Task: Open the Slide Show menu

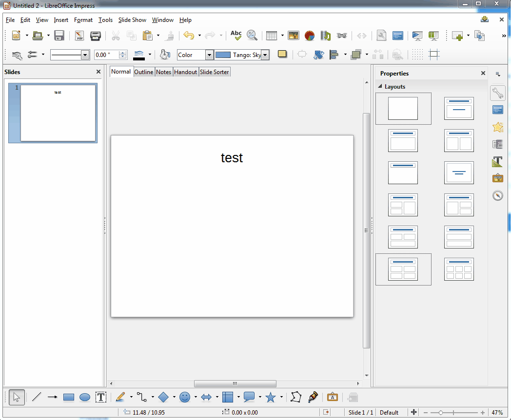Action: coord(132,20)
